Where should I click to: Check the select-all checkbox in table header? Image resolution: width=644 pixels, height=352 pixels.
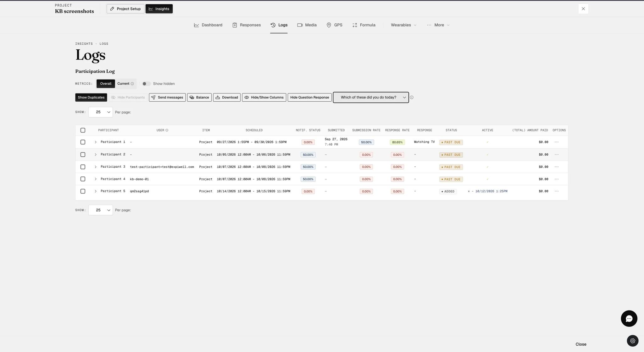tap(83, 130)
